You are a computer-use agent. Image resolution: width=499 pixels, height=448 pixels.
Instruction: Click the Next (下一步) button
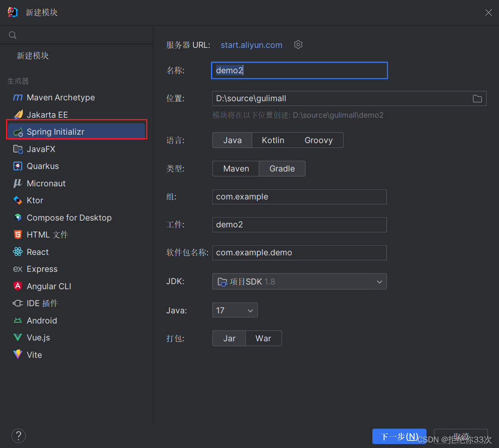(399, 436)
